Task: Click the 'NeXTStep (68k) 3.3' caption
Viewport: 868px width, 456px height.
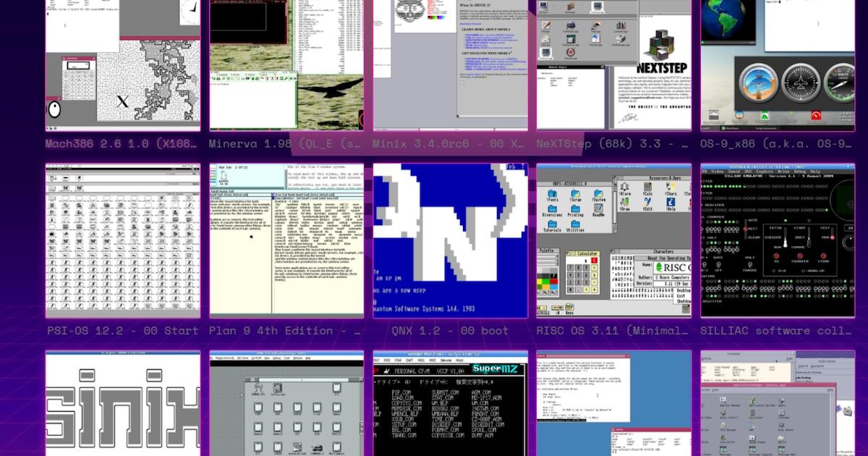Action: (613, 144)
